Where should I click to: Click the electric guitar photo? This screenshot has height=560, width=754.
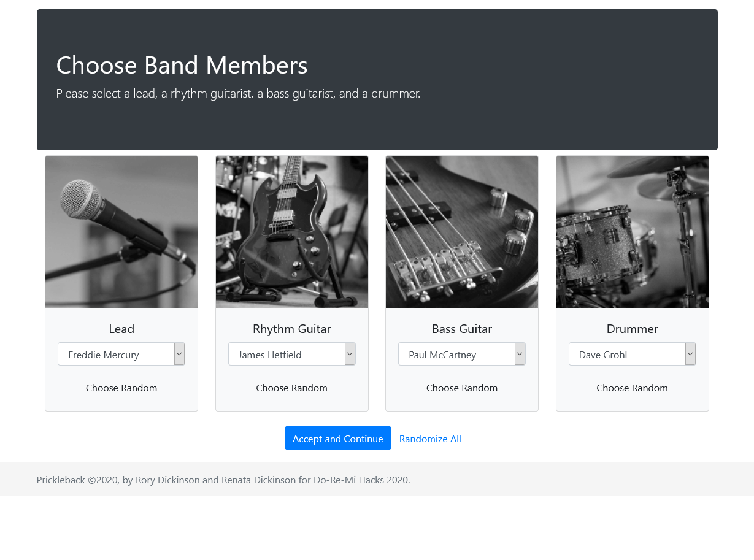pyautogui.click(x=292, y=232)
